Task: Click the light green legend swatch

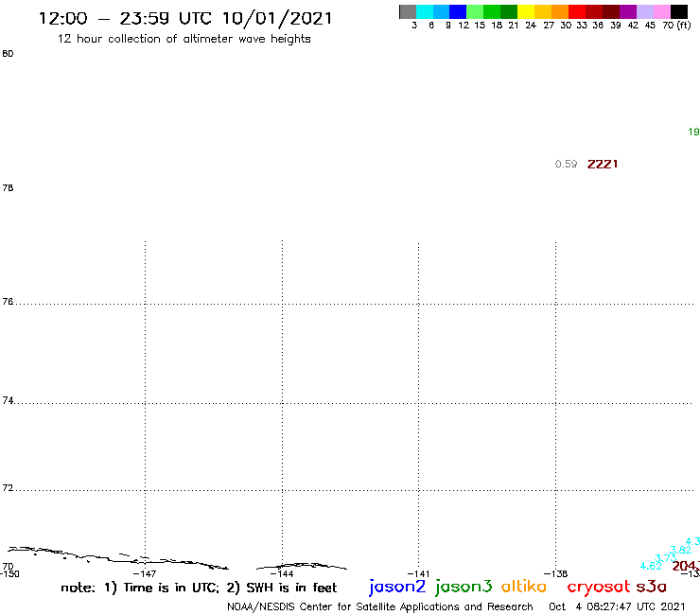Action: click(475, 11)
